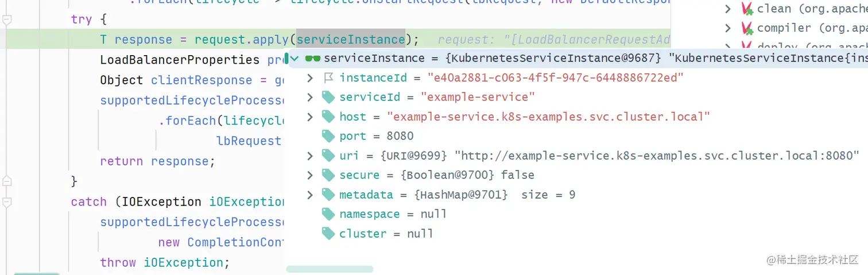Click the flag icon next to instanceId

pos(328,78)
